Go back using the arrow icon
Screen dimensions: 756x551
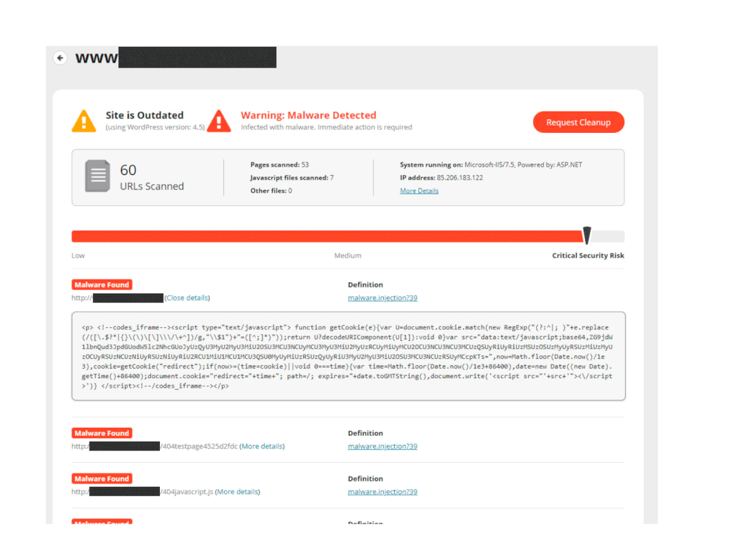coord(60,58)
